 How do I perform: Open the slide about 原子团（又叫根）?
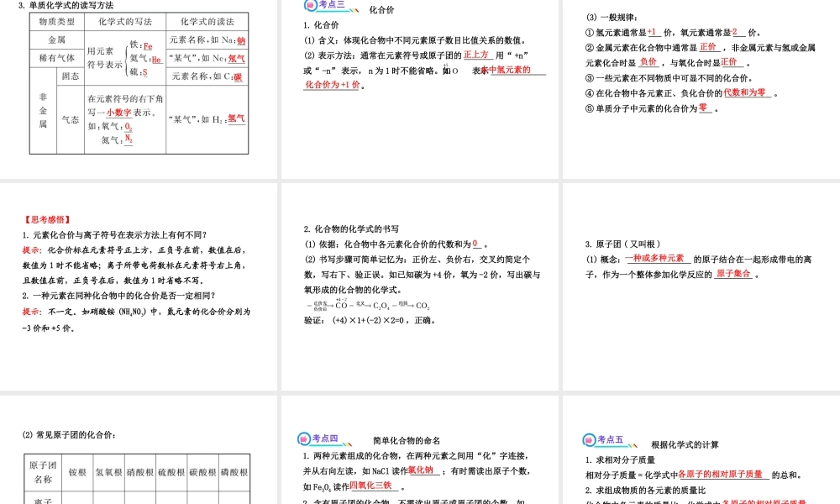tap(701, 286)
